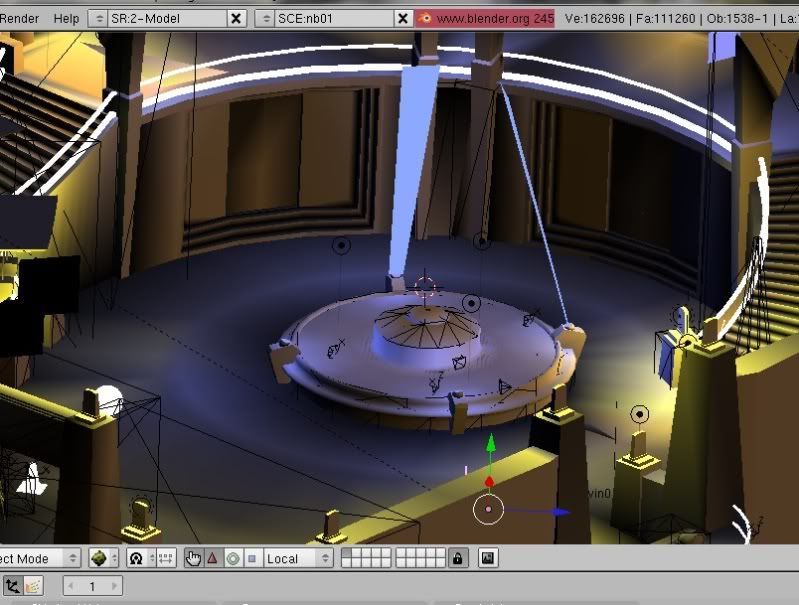
Task: Click the Blender logo icon in header
Action: pos(424,19)
